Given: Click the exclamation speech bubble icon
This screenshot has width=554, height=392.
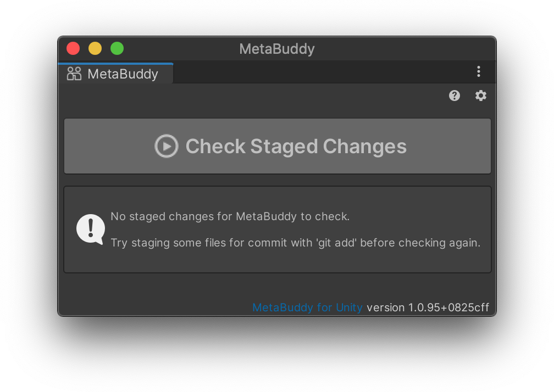Looking at the screenshot, I should pos(91,229).
